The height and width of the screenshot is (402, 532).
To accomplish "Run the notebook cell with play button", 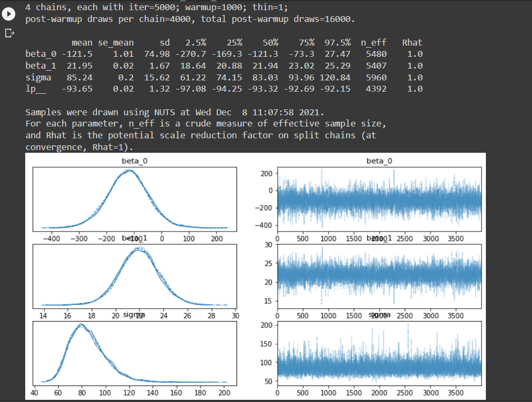I will 9,14.
